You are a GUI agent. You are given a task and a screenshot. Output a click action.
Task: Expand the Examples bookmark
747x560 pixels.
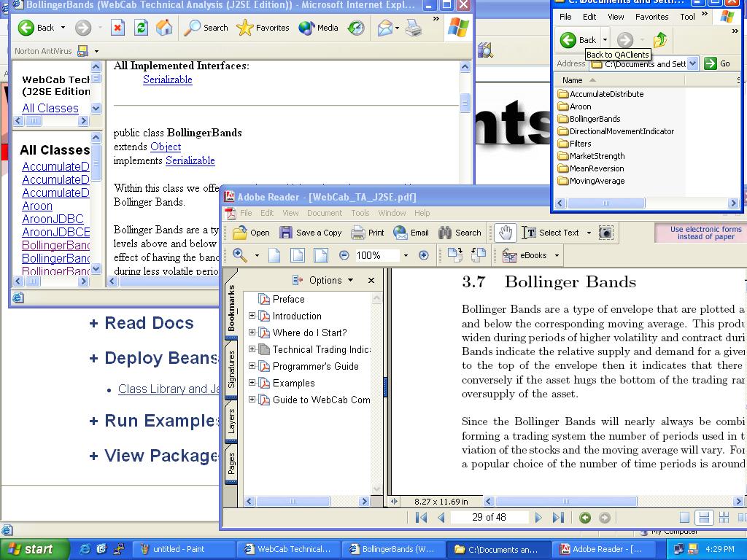(252, 382)
